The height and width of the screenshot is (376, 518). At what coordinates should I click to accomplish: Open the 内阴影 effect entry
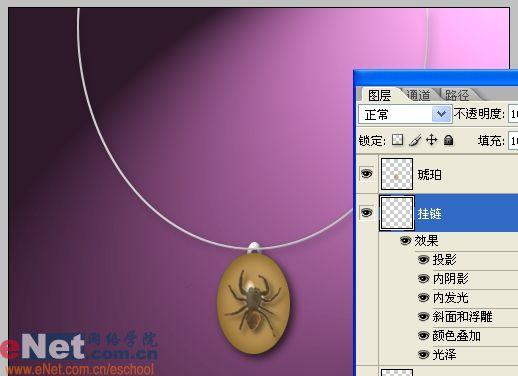tap(451, 278)
